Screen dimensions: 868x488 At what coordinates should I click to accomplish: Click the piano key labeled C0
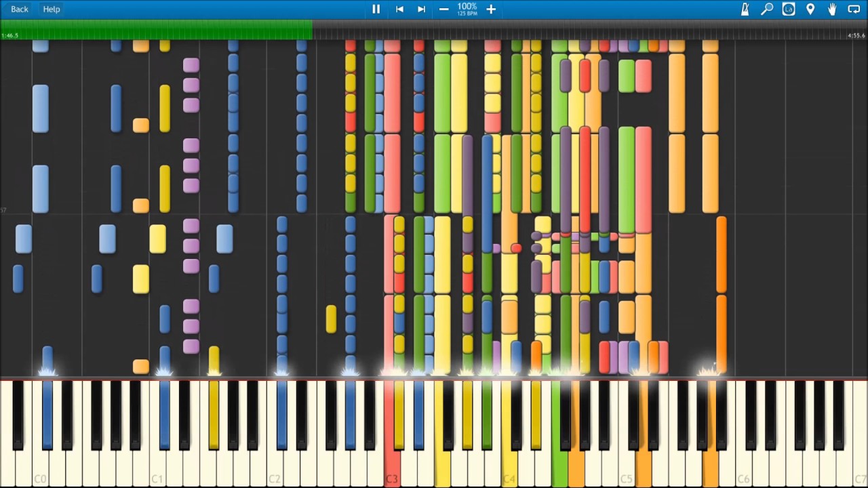[x=40, y=434]
